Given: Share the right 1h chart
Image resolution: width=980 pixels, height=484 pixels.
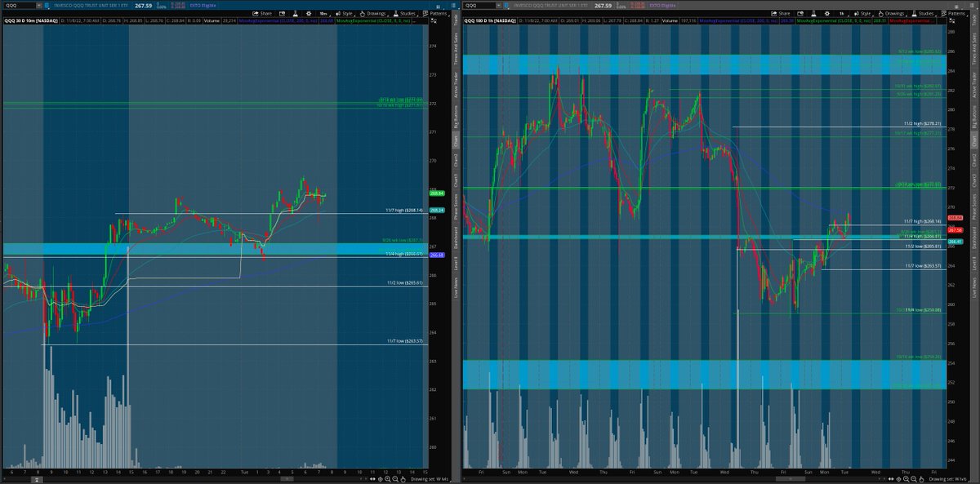Looking at the screenshot, I should point(781,13).
